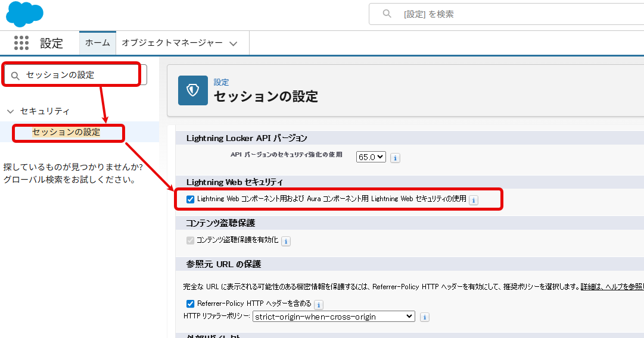Open info icon for Referrer-Policy HTTP ヘッダー
644x338 pixels.
(x=319, y=305)
